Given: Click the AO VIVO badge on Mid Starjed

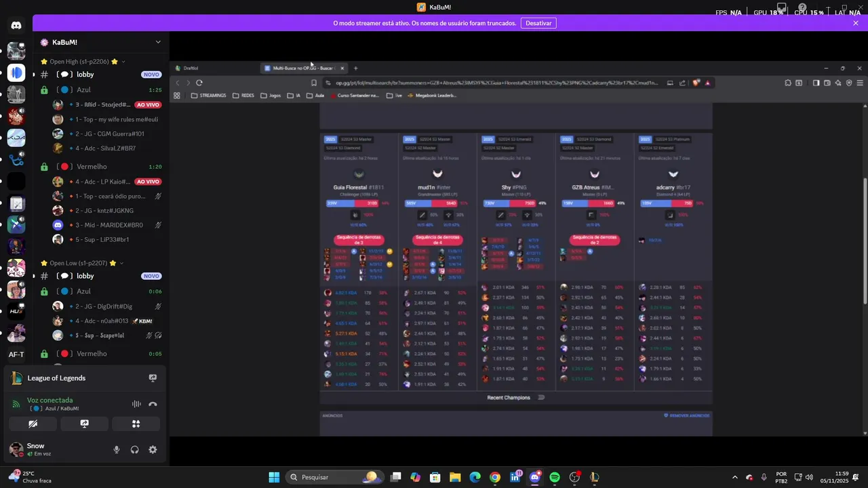Looking at the screenshot, I should click(x=148, y=105).
